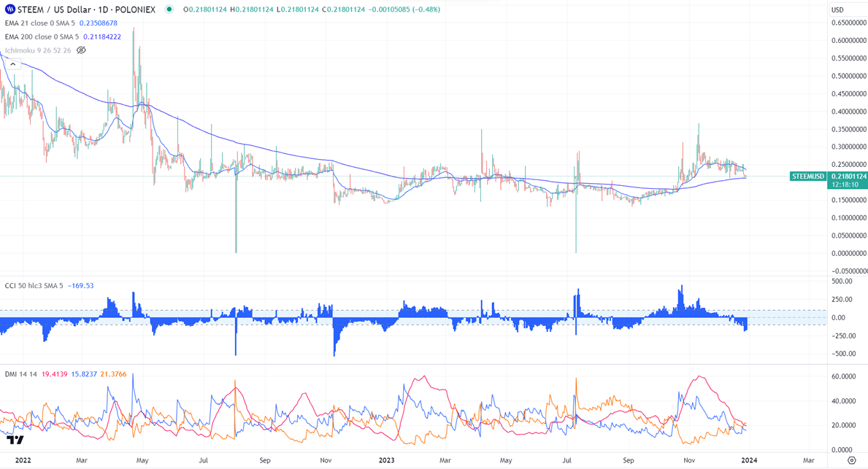Image resolution: width=868 pixels, height=469 pixels.
Task: Select the EMA 21 close legend entry
Action: pos(40,23)
